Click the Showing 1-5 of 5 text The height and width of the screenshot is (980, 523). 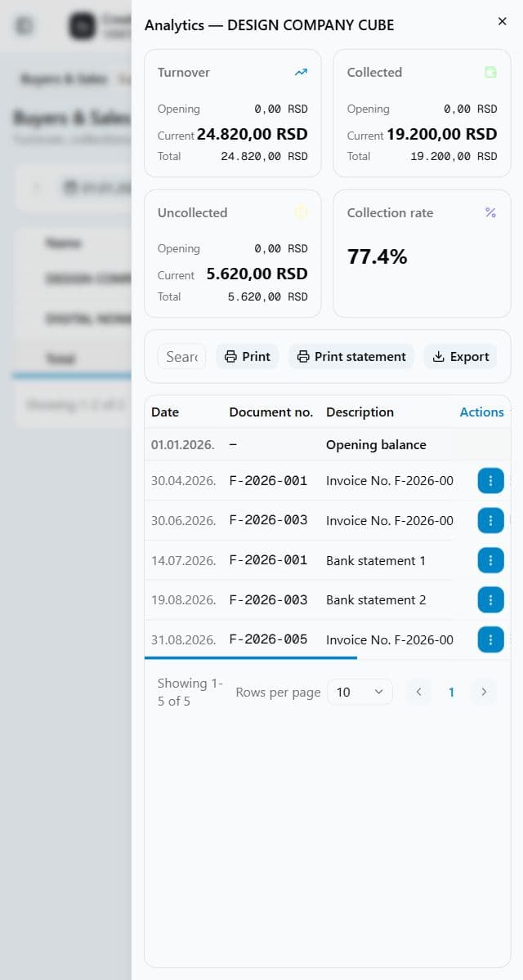[190, 692]
